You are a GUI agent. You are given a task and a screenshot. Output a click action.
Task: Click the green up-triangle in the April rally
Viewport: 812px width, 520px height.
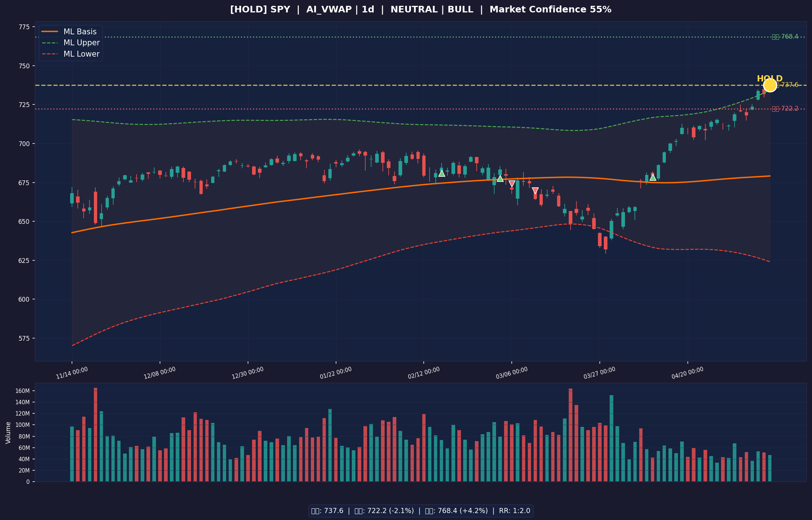click(653, 177)
